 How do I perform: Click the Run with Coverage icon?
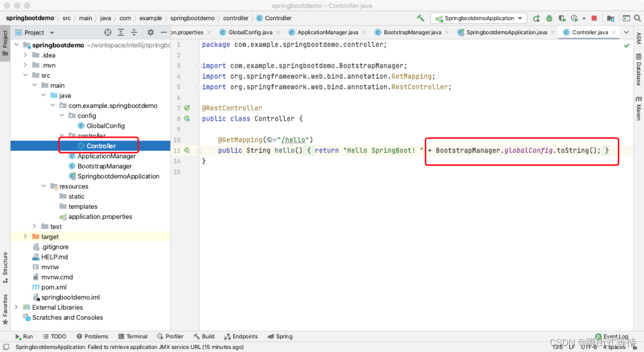coord(562,18)
